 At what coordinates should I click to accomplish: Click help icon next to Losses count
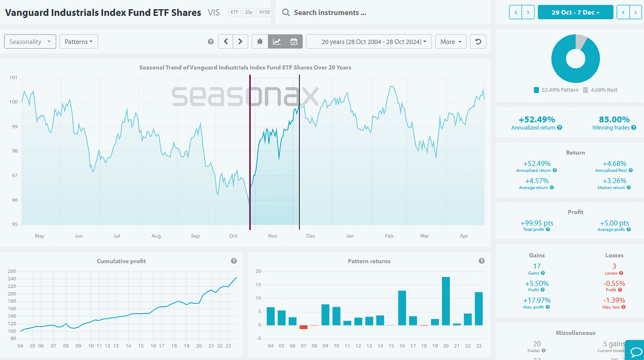click(x=621, y=273)
